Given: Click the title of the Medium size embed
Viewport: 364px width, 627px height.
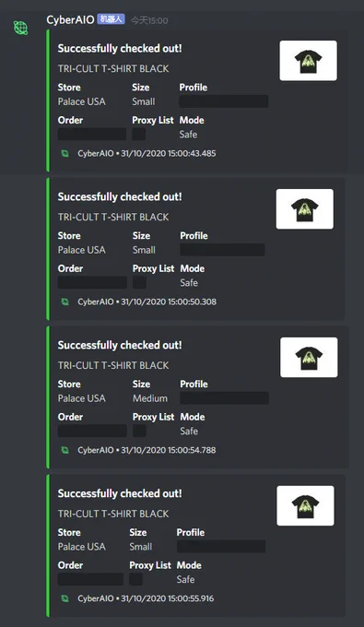Looking at the screenshot, I should [x=120, y=346].
